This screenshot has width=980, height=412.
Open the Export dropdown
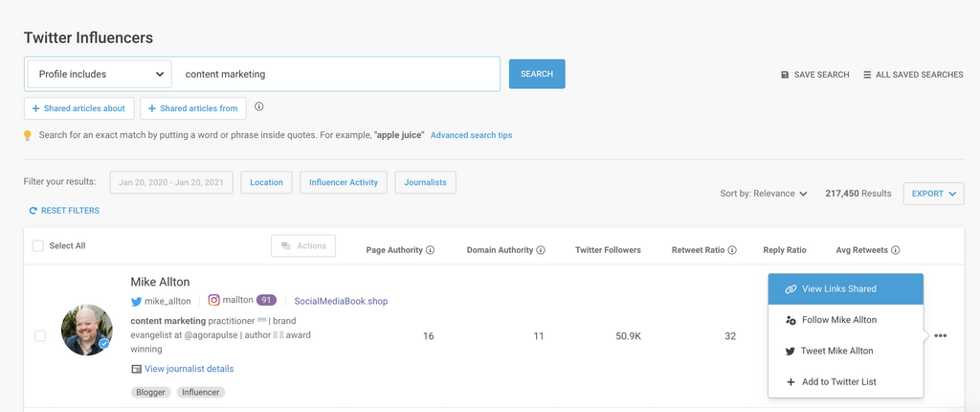coord(933,194)
